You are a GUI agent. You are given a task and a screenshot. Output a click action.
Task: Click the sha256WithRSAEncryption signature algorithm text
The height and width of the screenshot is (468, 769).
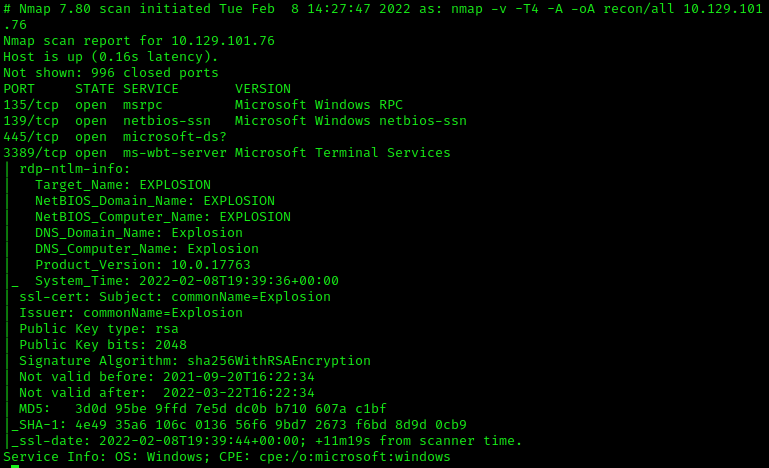tap(278, 361)
